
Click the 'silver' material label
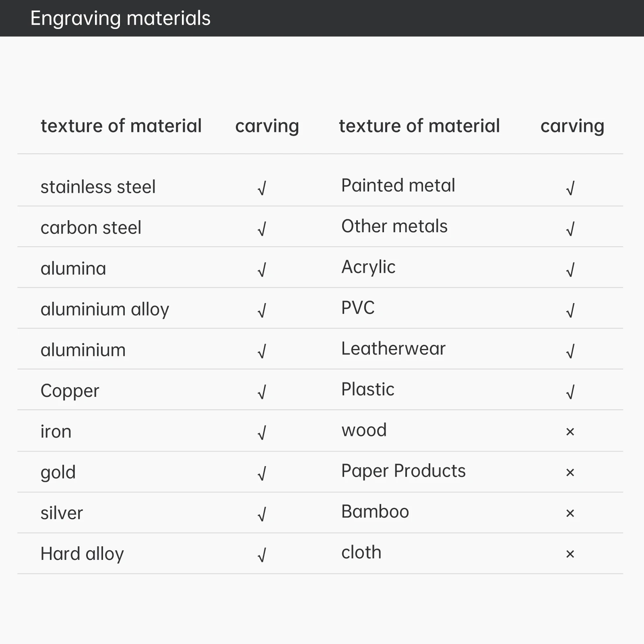coord(62,513)
